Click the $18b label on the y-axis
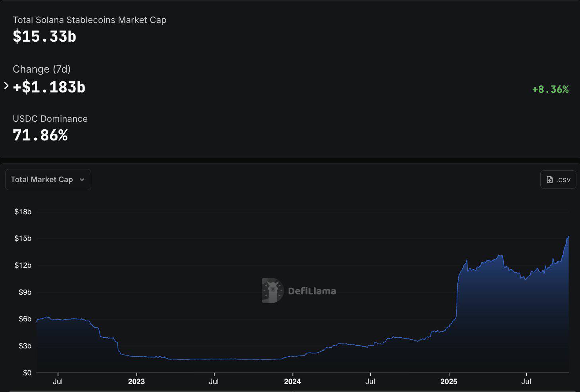Image resolution: width=580 pixels, height=392 pixels. 23,211
